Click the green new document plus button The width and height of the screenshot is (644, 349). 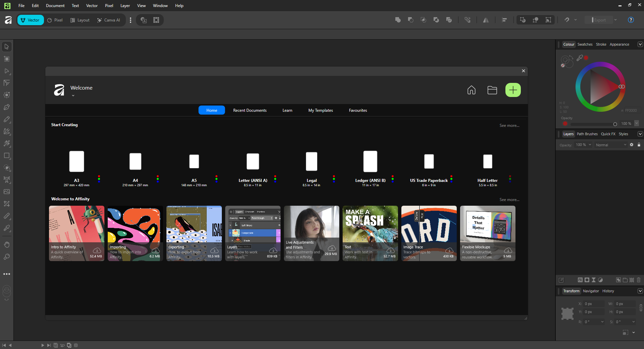click(513, 90)
